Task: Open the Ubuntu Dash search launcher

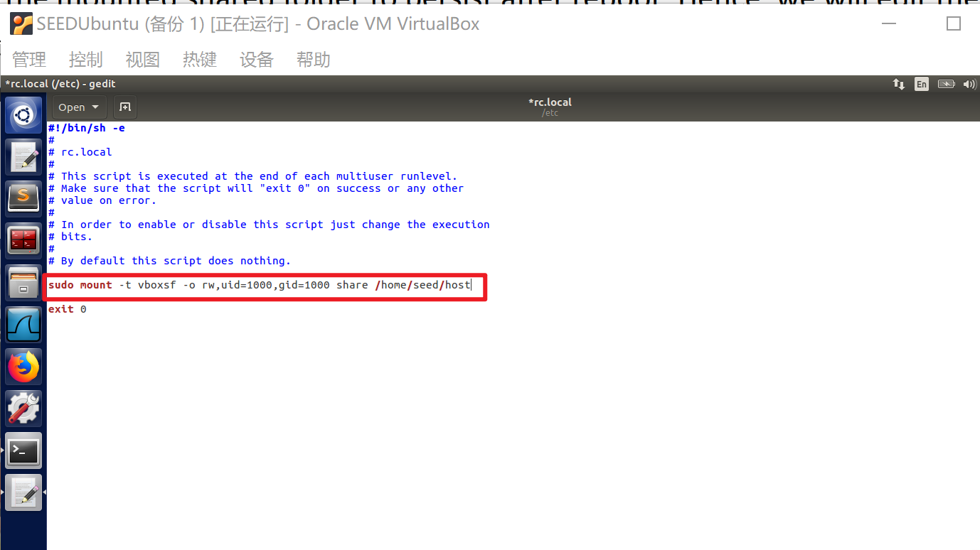Action: tap(23, 115)
